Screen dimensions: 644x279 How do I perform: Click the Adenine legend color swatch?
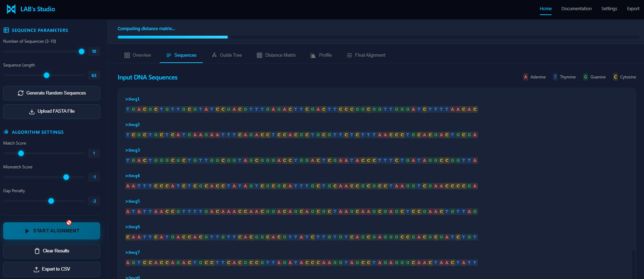[525, 77]
